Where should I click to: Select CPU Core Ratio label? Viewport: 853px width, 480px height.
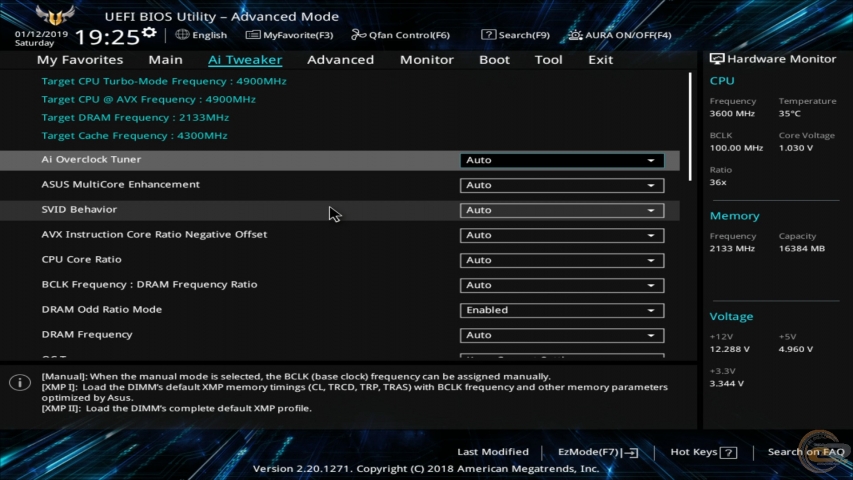click(81, 260)
